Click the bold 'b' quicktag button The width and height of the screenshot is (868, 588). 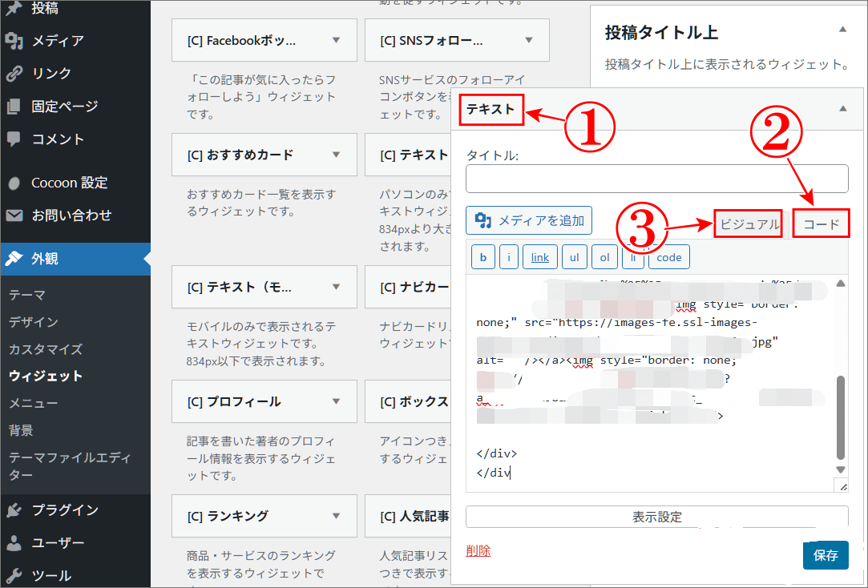point(482,257)
